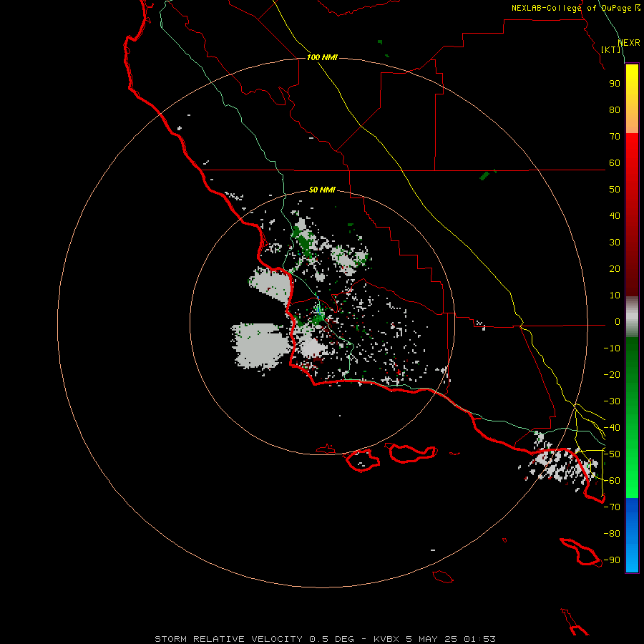Select the 80 value on velocity scale
The height and width of the screenshot is (644, 644).
pos(615,110)
